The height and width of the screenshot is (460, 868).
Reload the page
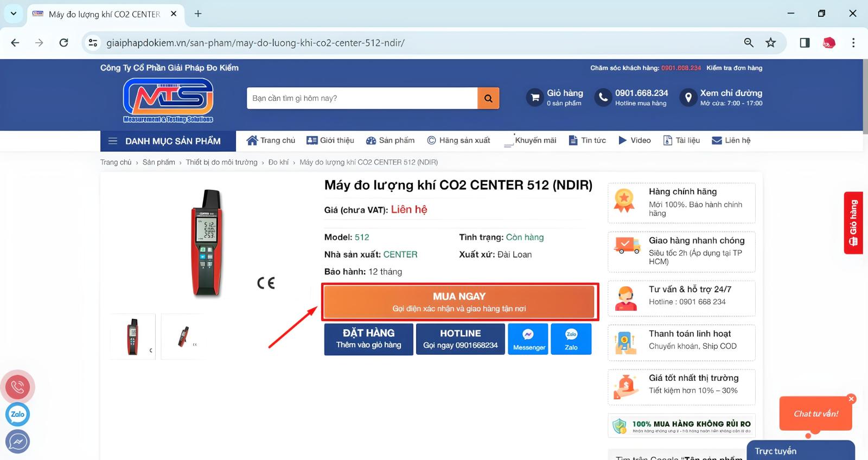coord(63,42)
